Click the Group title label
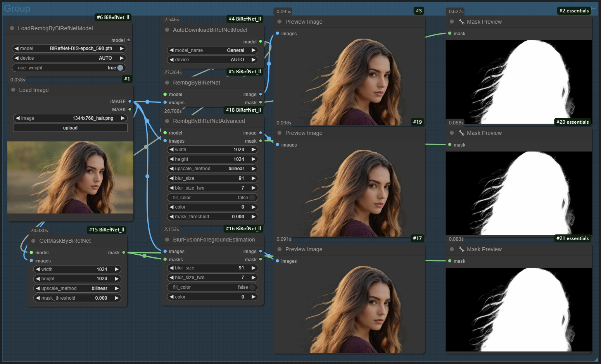Viewport: 601px width, 364px height. click(x=17, y=9)
